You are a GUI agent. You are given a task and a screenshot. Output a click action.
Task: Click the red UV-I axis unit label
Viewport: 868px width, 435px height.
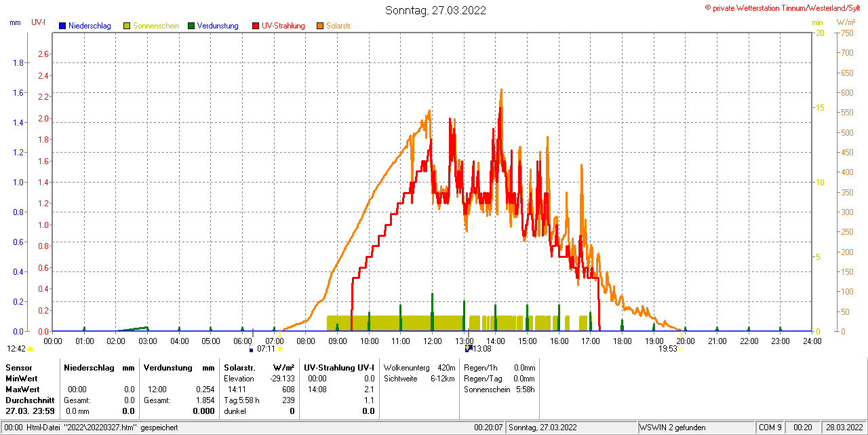coord(38,22)
